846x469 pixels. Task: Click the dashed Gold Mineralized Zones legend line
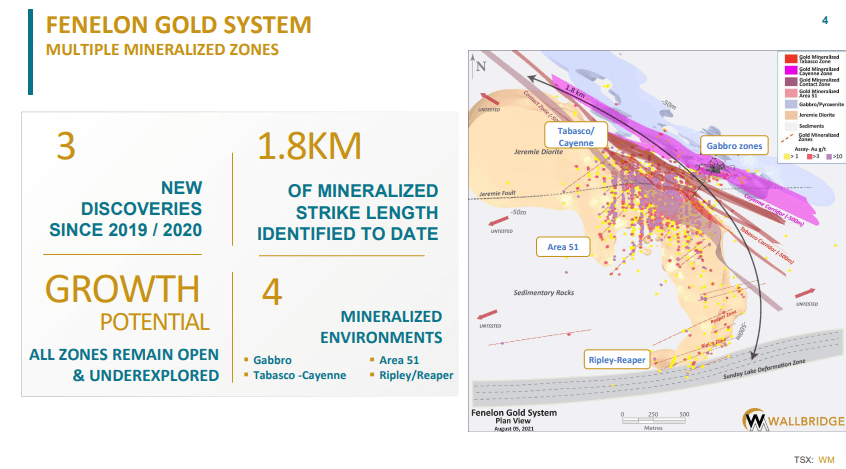coord(789,137)
